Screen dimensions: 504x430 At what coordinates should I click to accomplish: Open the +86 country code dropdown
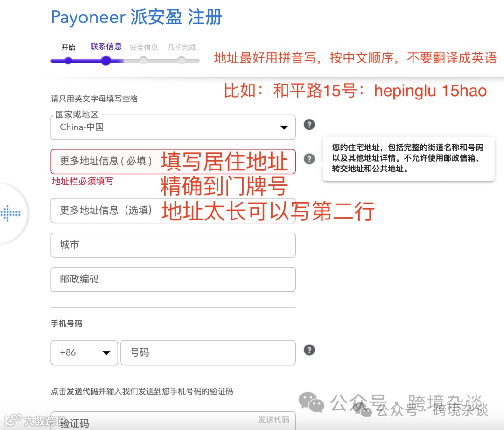84,353
